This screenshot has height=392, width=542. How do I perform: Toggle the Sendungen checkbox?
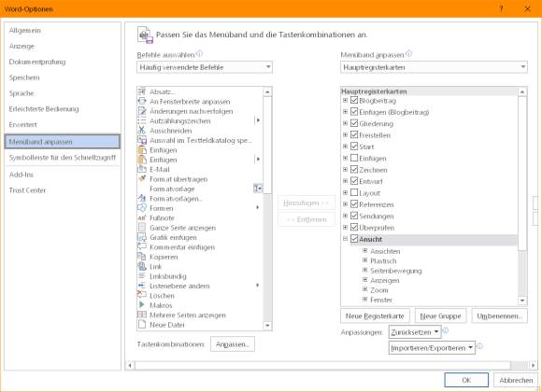pos(354,216)
